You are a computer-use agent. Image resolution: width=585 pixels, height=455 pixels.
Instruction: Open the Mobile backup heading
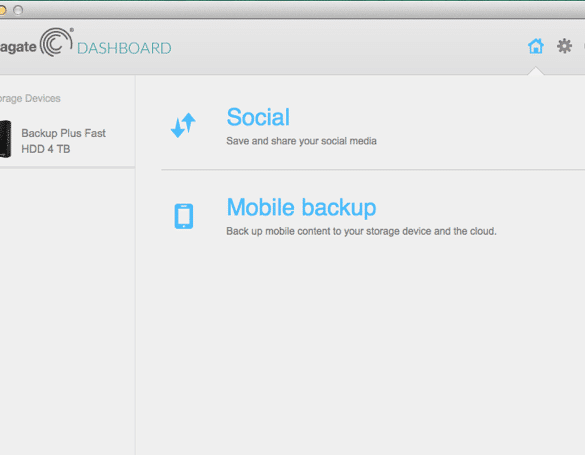301,208
